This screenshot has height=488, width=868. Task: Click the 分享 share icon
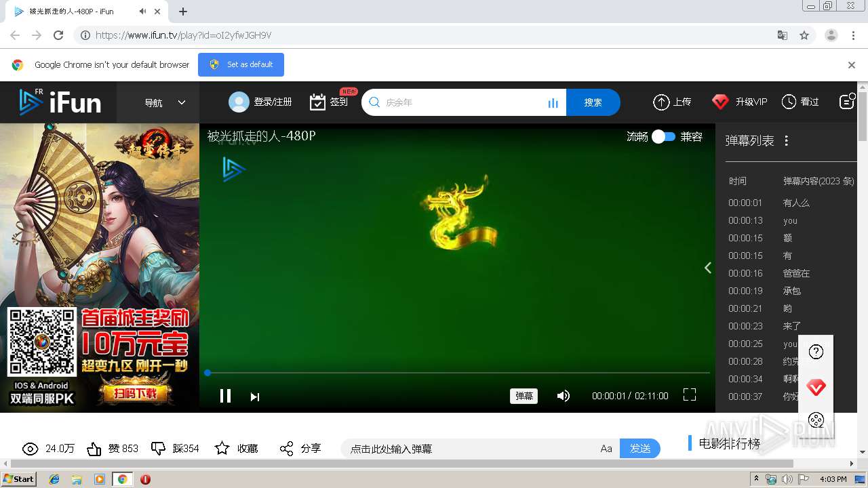287,449
